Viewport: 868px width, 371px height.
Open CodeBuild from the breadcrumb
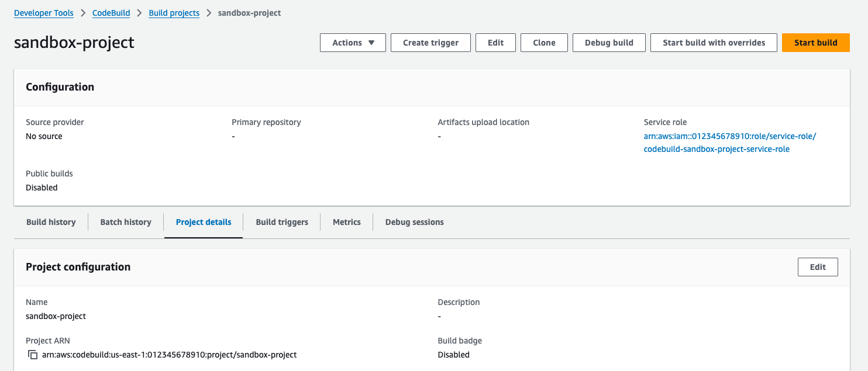click(111, 12)
